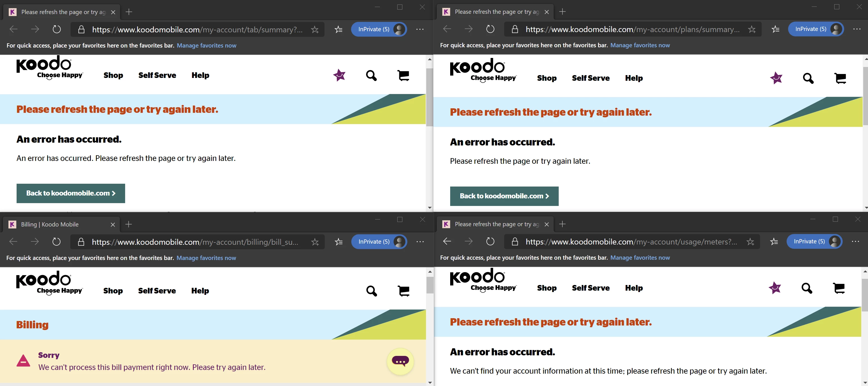View site lock info in billing window
This screenshot has height=386, width=868.
coord(81,242)
